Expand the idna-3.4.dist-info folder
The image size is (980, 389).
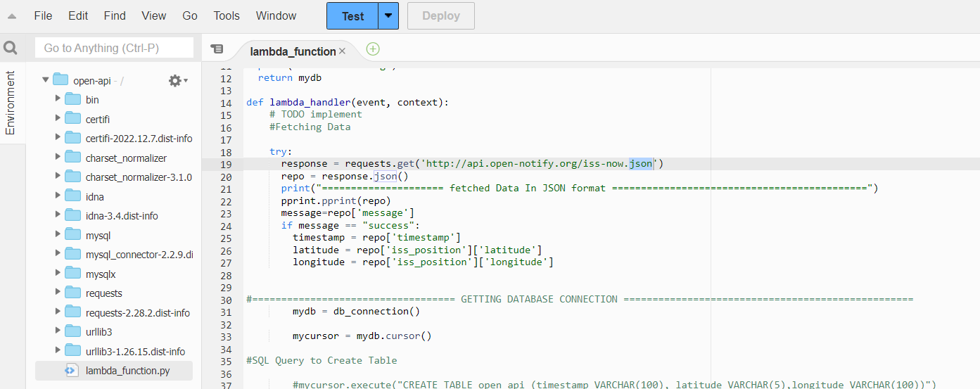[x=58, y=215]
